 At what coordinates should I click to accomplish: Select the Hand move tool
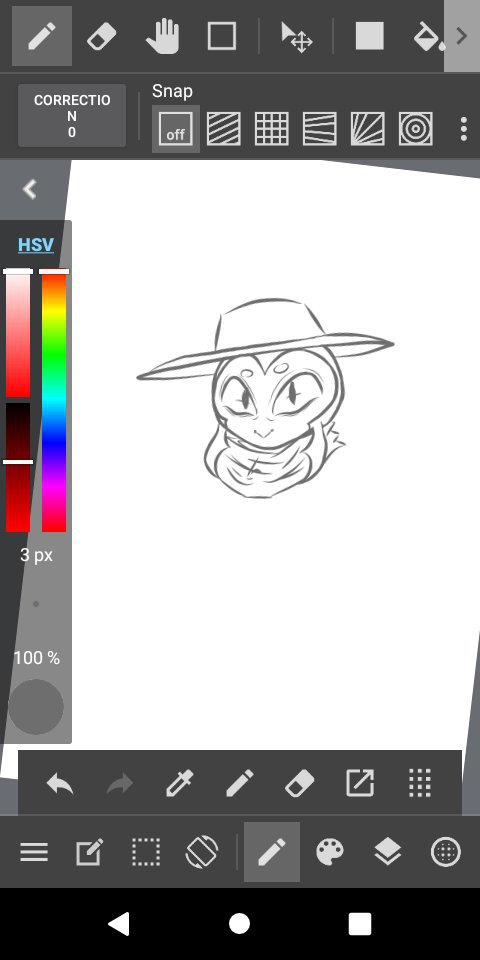click(162, 36)
